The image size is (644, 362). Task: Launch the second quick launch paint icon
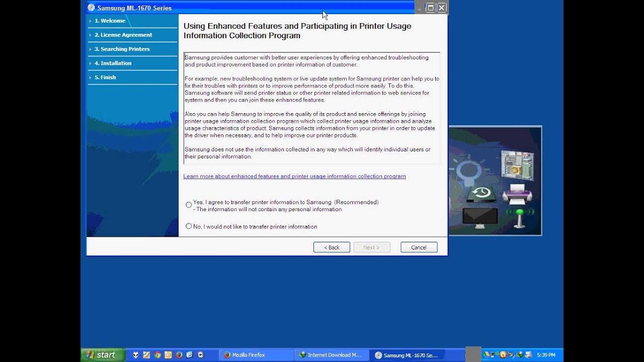point(146,355)
